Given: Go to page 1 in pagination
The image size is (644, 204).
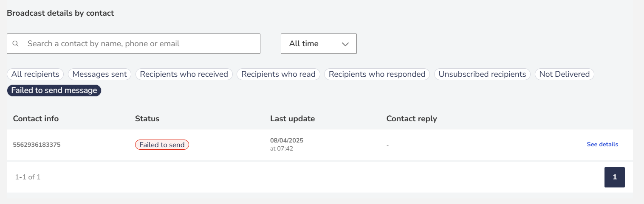Looking at the screenshot, I should coord(615,177).
